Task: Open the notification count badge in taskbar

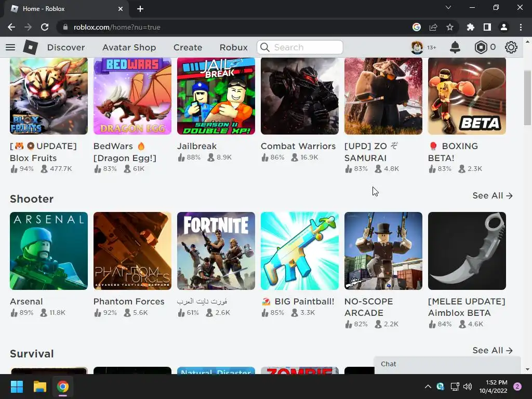Action: tap(517, 387)
